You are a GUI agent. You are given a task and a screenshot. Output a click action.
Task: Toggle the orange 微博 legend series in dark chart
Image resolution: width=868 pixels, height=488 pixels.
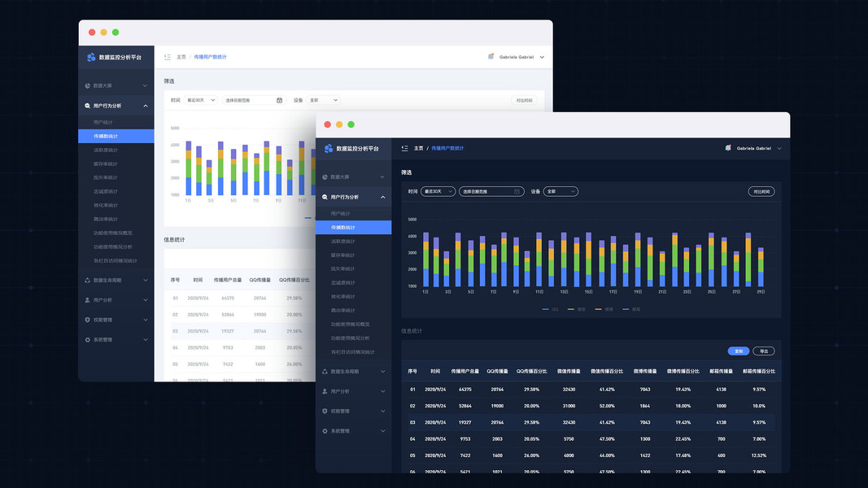pos(604,309)
